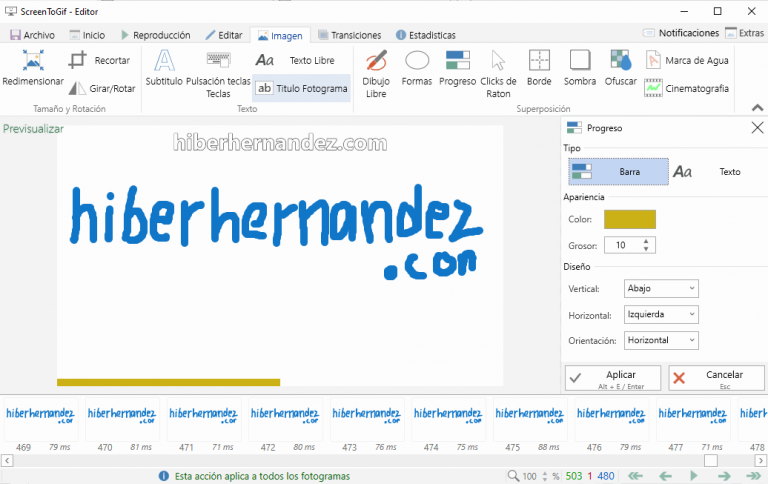The image size is (768, 484).
Task: Click the Recortar crop tool
Action: tap(99, 60)
